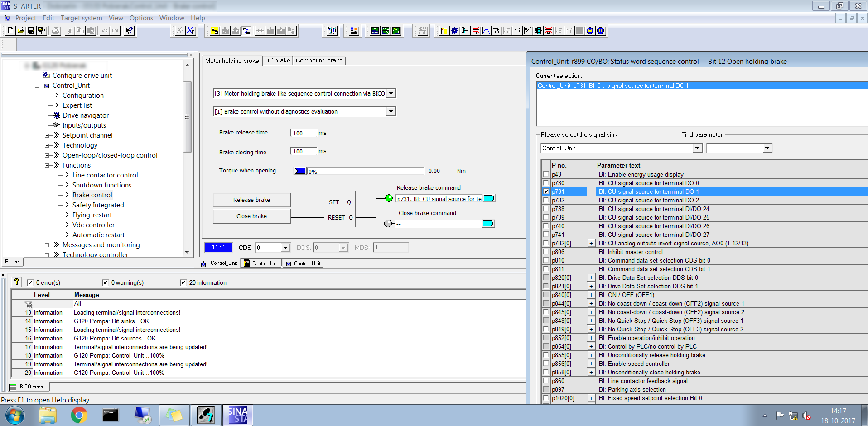Toggle the 0 error(s) filter checkbox
Screen dimensions: 868x426
click(30, 282)
